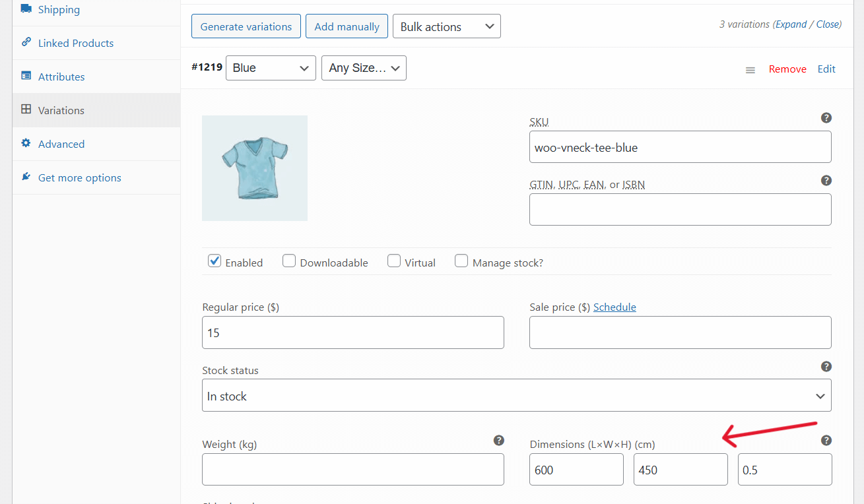Open the SKU help tooltip icon

coord(826,117)
